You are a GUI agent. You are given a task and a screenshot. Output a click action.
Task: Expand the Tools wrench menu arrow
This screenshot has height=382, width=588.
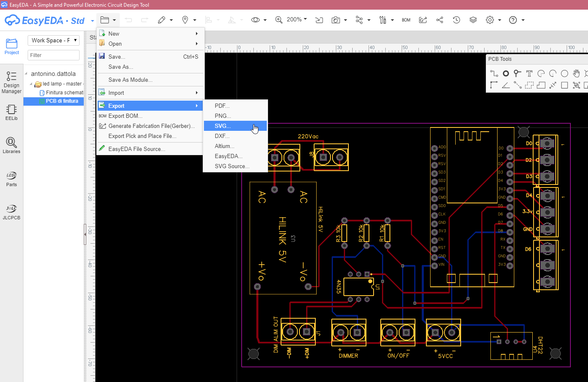click(x=392, y=20)
